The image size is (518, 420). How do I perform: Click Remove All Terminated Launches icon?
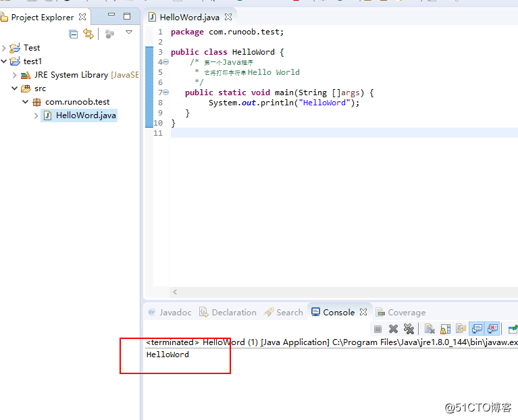(409, 329)
